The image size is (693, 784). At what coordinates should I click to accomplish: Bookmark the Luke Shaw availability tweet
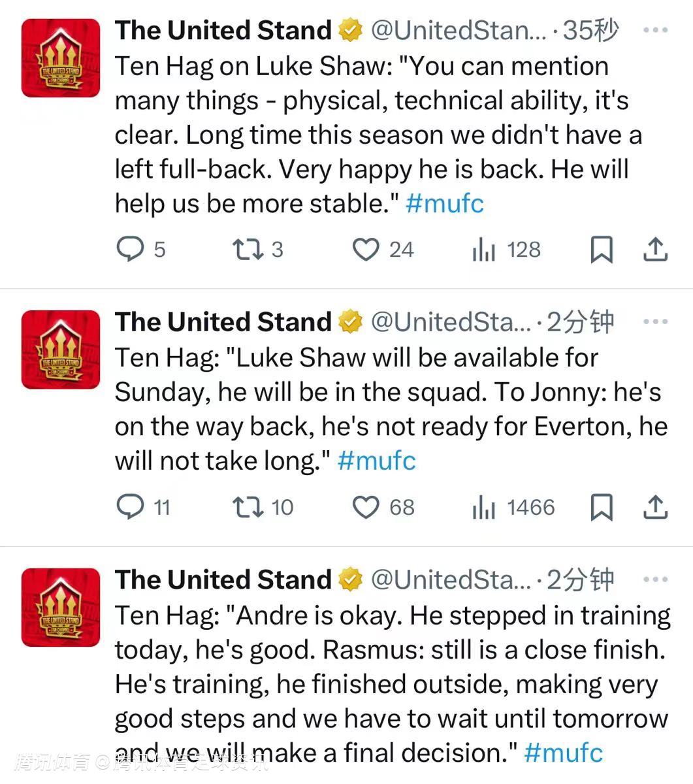click(601, 508)
